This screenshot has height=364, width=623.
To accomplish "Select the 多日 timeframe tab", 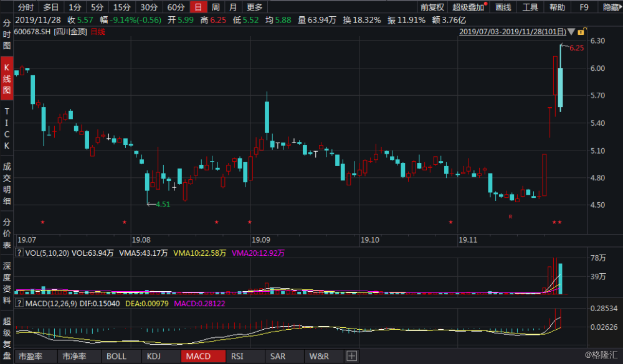I will [x=50, y=7].
